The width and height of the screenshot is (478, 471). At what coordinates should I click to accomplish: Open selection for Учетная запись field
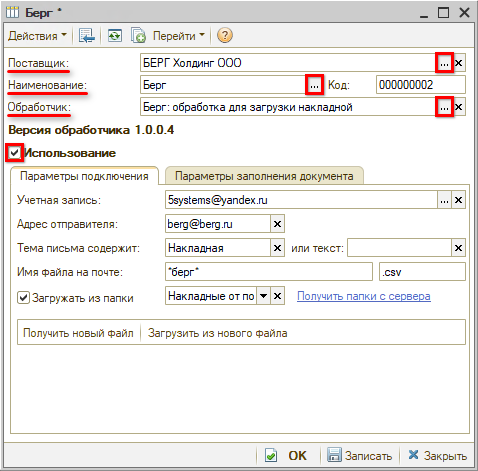coord(444,200)
